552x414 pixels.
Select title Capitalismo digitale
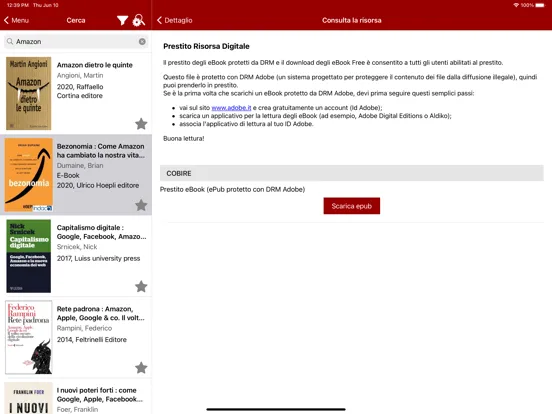coord(101,232)
